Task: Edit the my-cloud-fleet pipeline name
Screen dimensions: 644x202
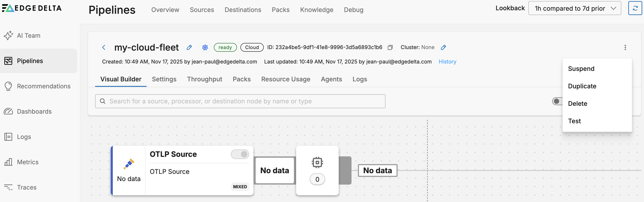Action: pos(189,48)
